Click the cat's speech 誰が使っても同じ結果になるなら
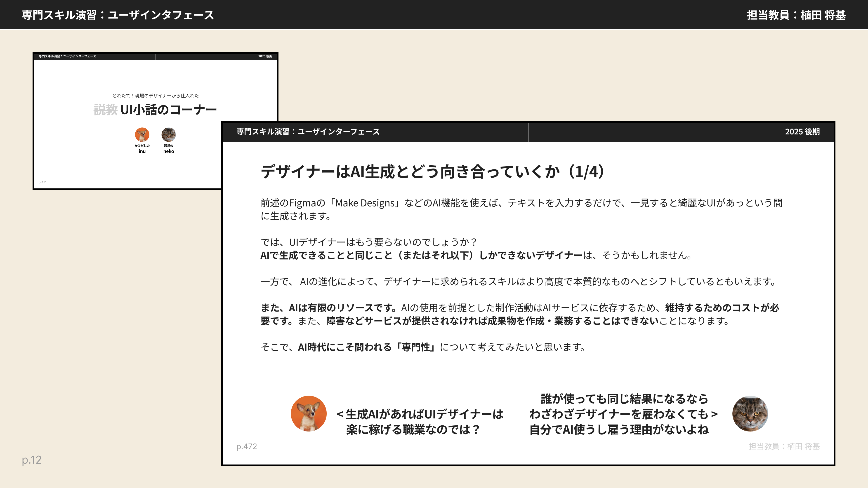This screenshot has height=488, width=868. tap(624, 399)
